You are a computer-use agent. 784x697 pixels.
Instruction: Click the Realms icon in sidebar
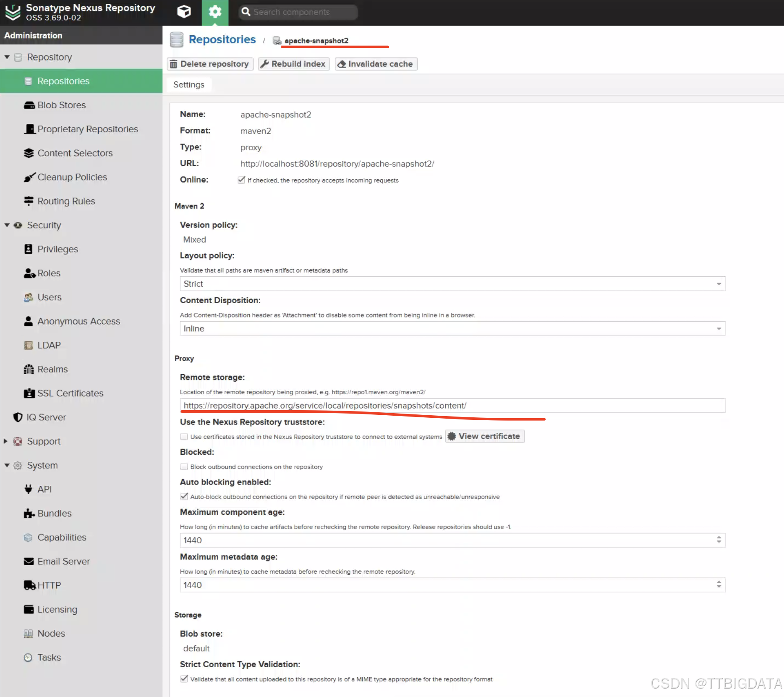pos(29,369)
